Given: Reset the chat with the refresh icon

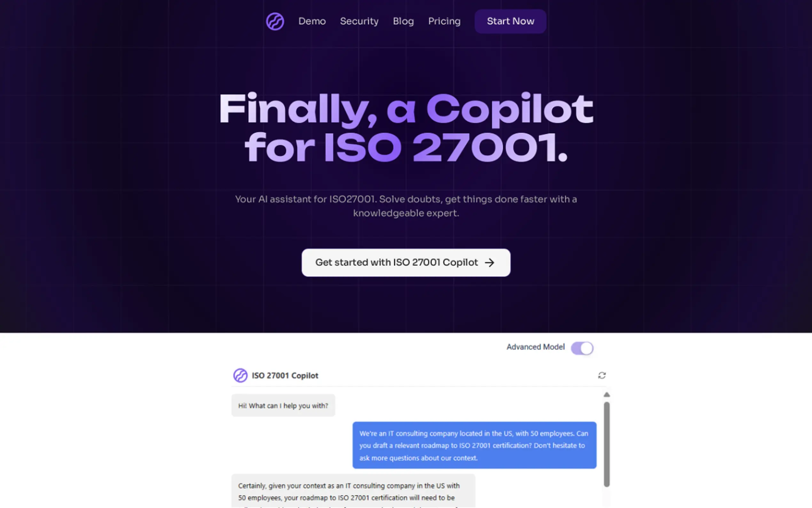Looking at the screenshot, I should pyautogui.click(x=602, y=375).
